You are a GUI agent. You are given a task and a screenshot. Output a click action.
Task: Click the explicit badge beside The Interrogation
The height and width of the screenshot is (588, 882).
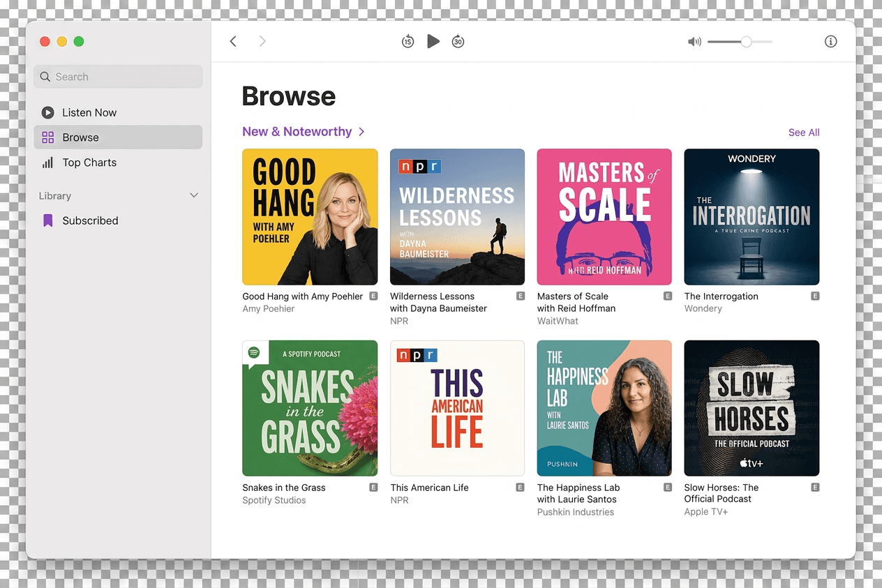point(815,296)
